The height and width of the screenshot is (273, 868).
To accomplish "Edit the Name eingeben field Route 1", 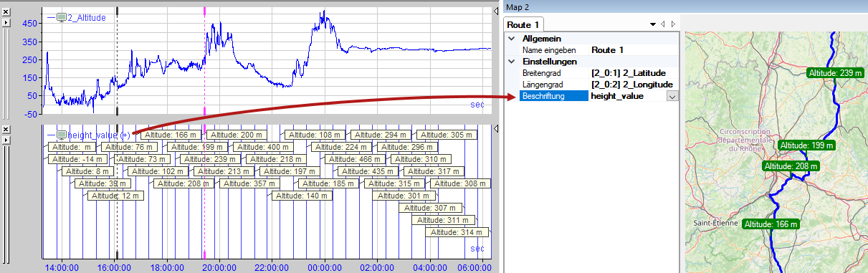I will click(x=634, y=50).
